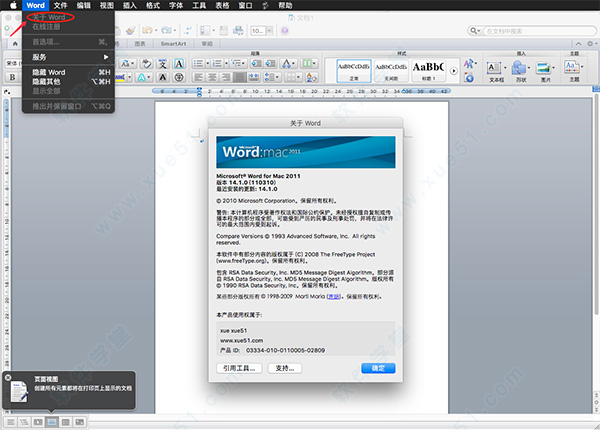The height and width of the screenshot is (430, 600).
Task: Open the Shape dropdown in Insert group
Action: point(529,68)
